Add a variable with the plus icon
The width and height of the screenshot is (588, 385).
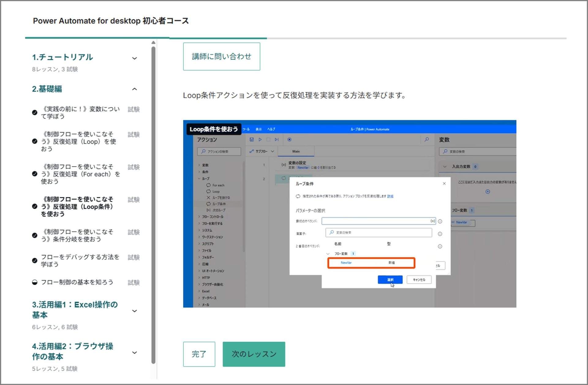[488, 192]
